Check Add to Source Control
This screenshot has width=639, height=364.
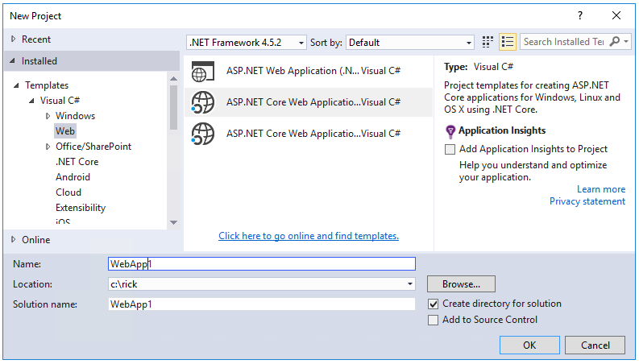(x=434, y=320)
